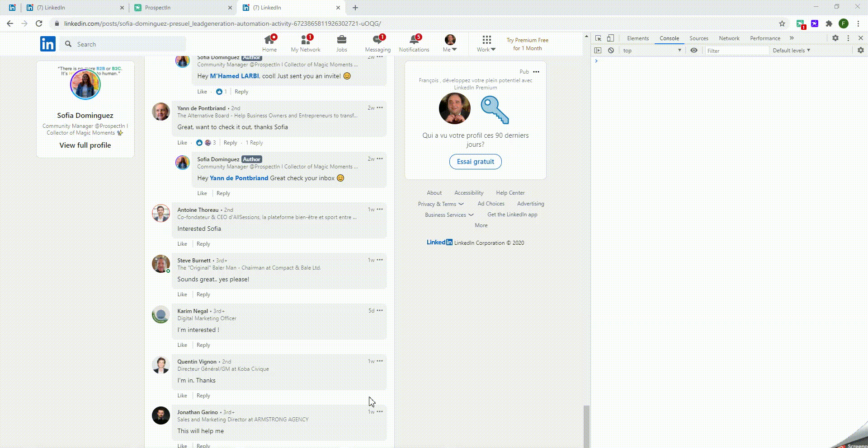The width and height of the screenshot is (868, 448).
Task: Open options menu on Steve Burnett's comment
Action: [380, 260]
